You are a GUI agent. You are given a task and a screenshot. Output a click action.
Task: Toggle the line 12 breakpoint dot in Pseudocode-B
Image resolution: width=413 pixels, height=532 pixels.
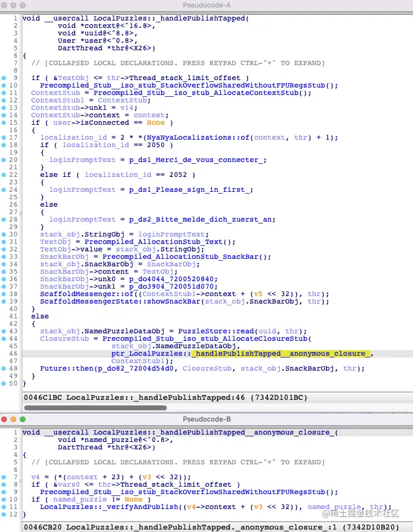pos(4,515)
